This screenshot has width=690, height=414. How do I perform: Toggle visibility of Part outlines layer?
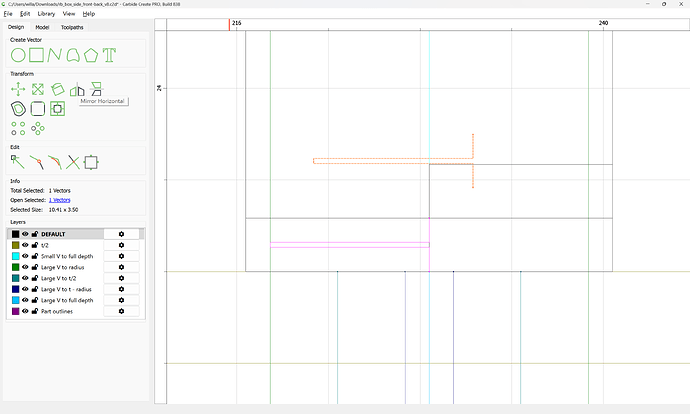[26, 311]
